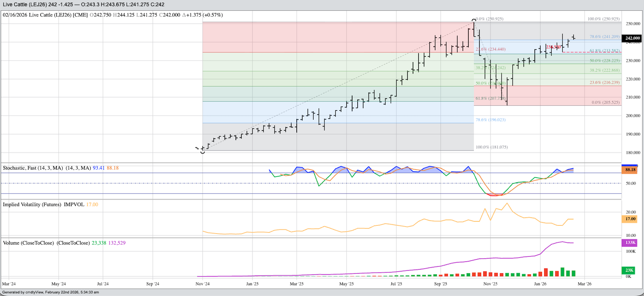Click the Generated by cmdtyView footer text
This screenshot has height=296, width=644.
[51, 292]
